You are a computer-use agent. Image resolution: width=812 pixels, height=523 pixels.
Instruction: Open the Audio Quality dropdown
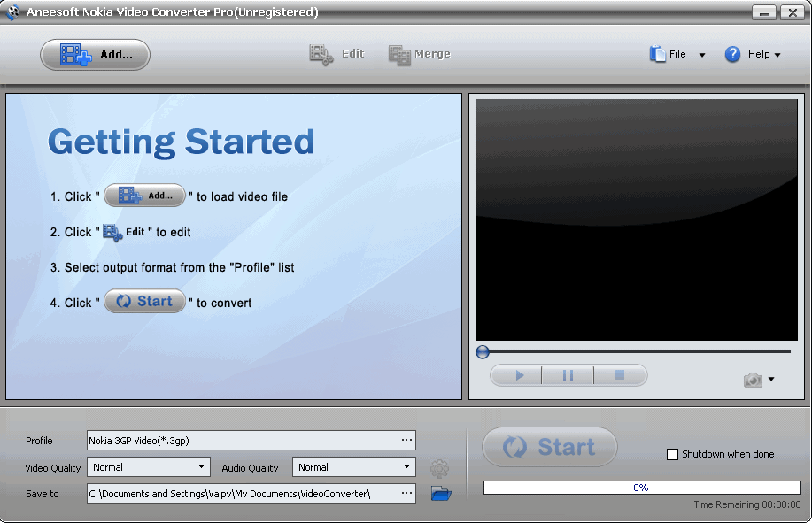(406, 466)
